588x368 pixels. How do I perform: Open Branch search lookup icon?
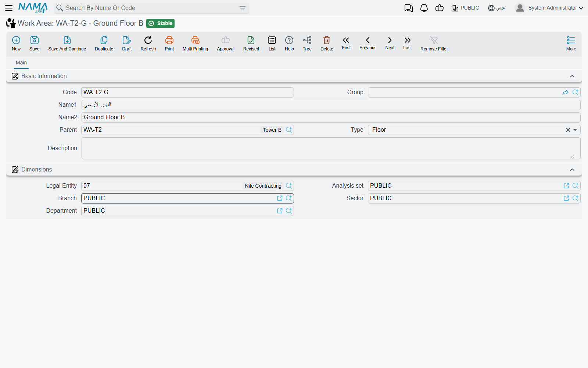[289, 198]
